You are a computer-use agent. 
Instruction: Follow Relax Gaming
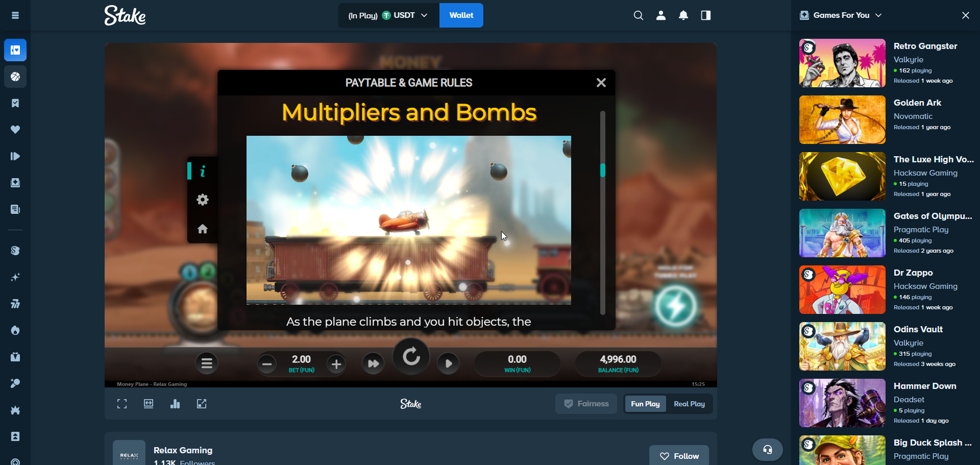coord(679,456)
